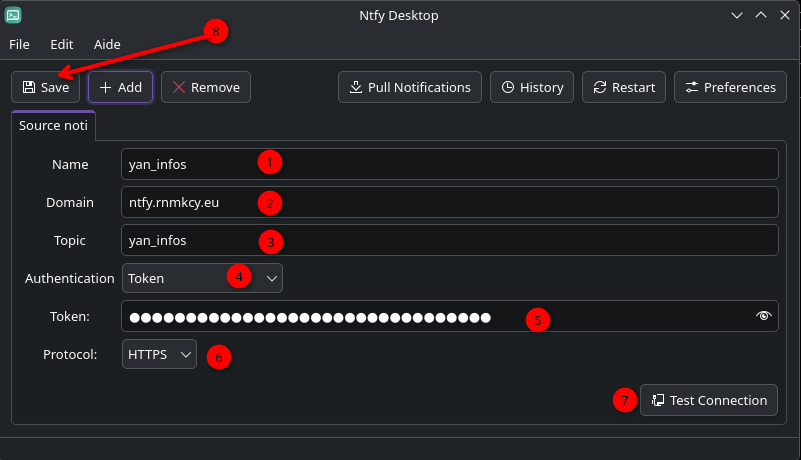This screenshot has height=460, width=801.
Task: Select the Source noti tab
Action: click(53, 125)
